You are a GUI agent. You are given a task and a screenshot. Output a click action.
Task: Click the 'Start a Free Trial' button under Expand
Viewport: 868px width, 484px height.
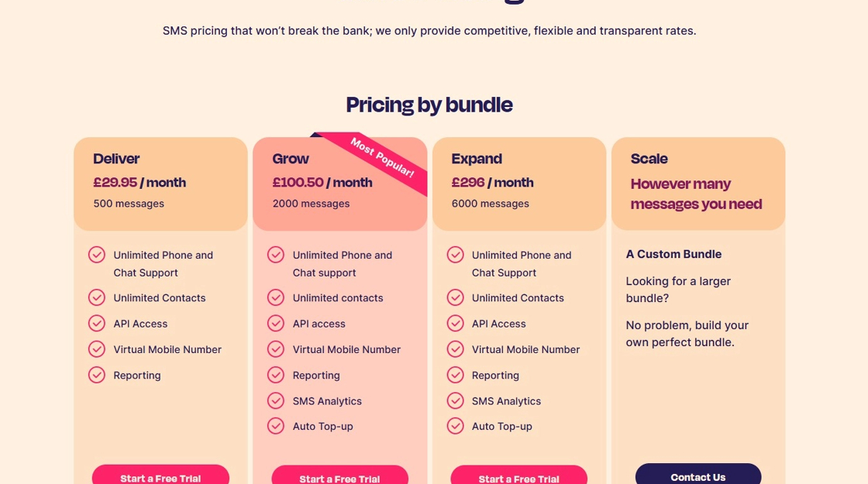pyautogui.click(x=518, y=477)
